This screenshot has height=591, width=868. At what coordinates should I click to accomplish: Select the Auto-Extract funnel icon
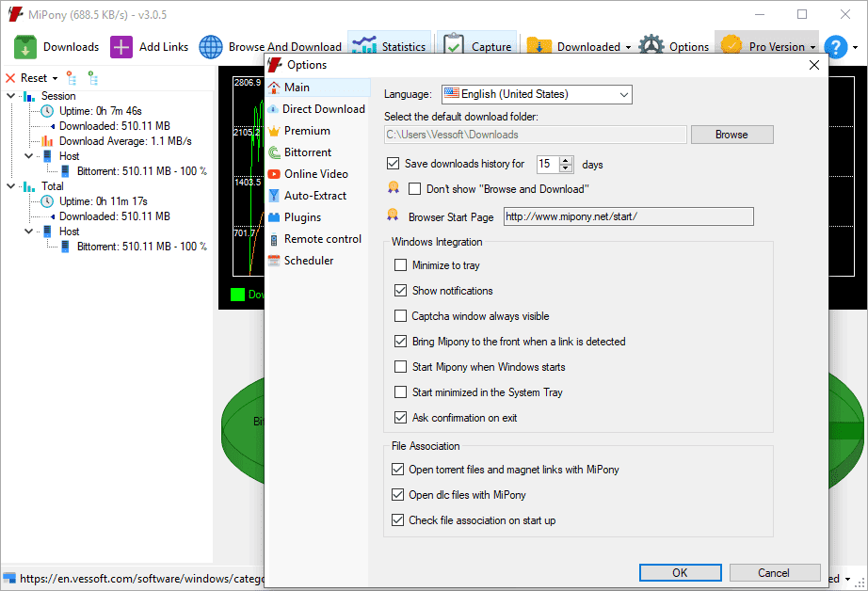pos(274,196)
